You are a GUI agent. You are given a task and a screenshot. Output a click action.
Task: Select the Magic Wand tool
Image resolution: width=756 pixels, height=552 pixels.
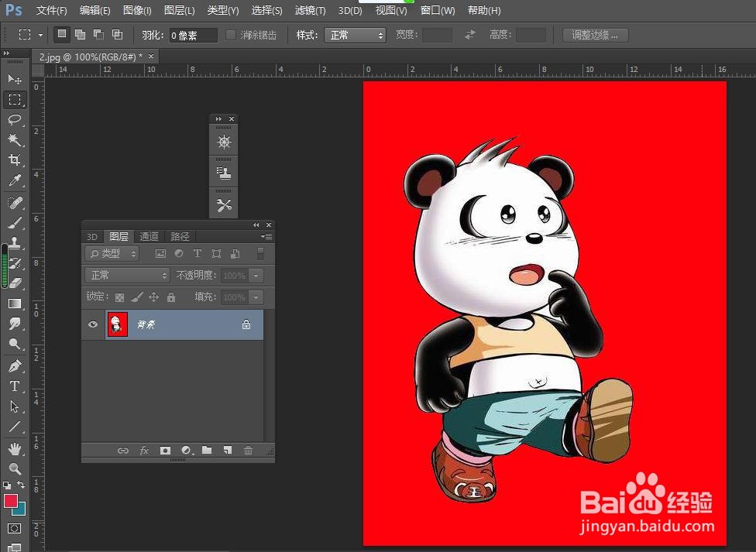pos(15,139)
